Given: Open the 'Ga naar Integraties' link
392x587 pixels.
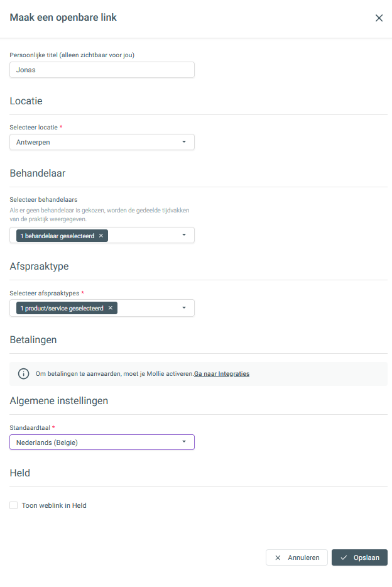Looking at the screenshot, I should click(x=221, y=373).
